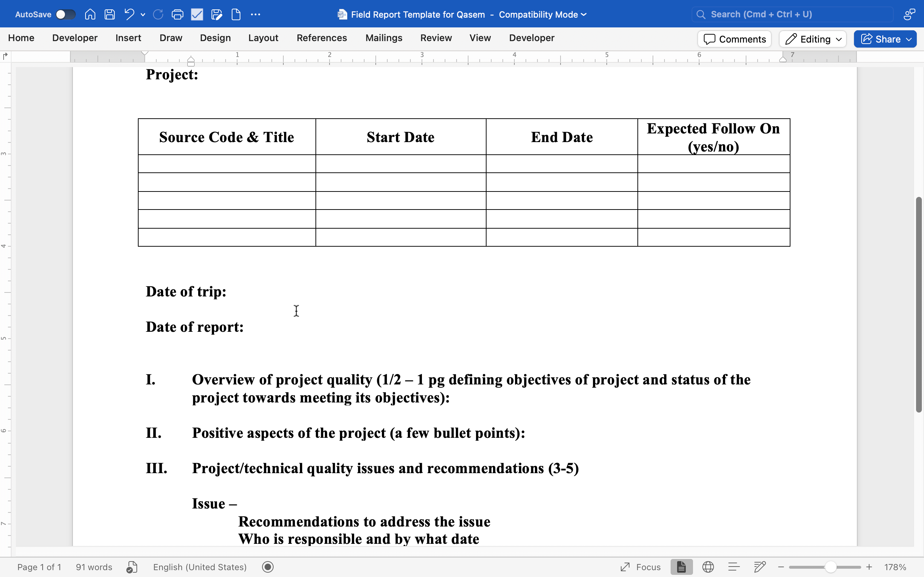Click the Home icon in the title bar
This screenshot has width=924, height=577.
tap(90, 14)
